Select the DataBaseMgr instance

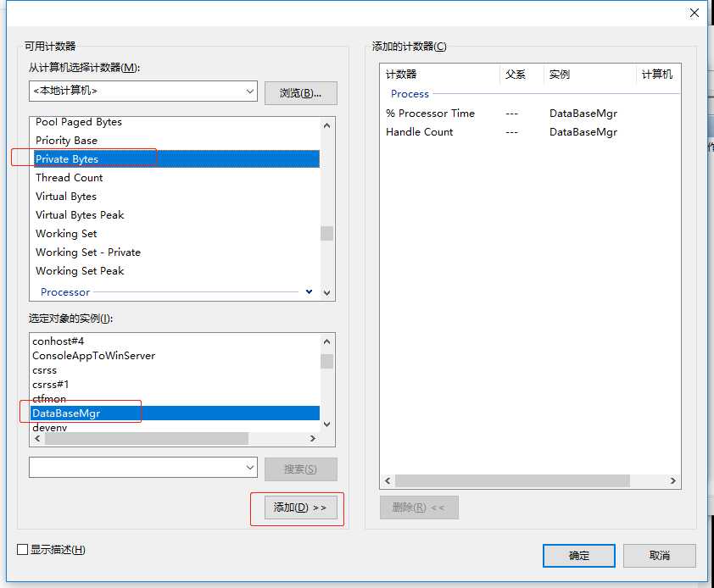point(176,413)
